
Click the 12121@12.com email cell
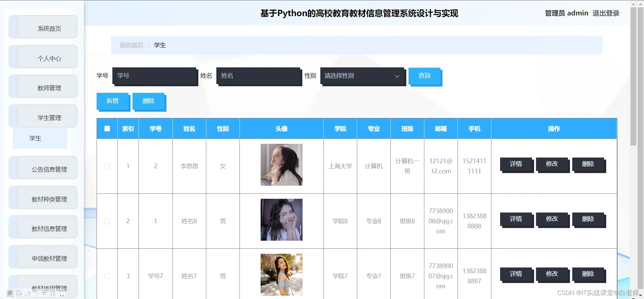click(x=441, y=166)
